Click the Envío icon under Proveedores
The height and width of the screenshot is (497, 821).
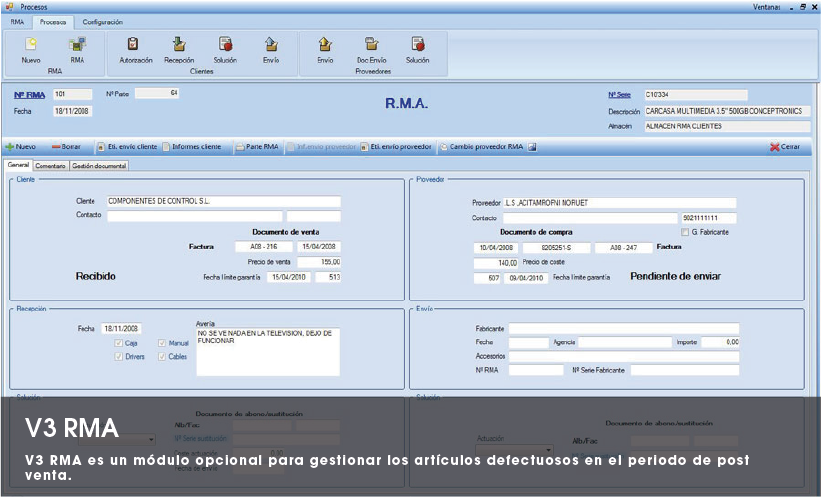(325, 48)
